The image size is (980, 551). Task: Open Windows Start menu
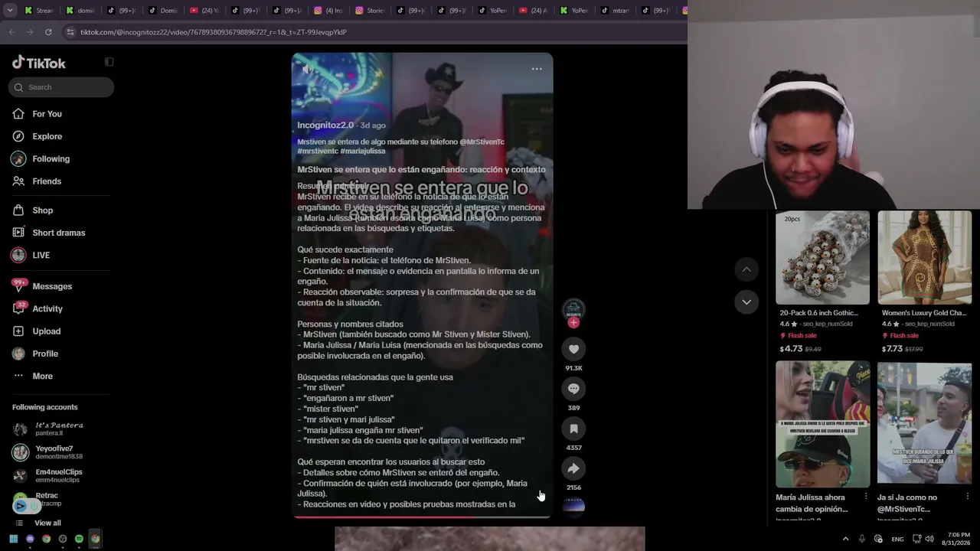[13, 539]
